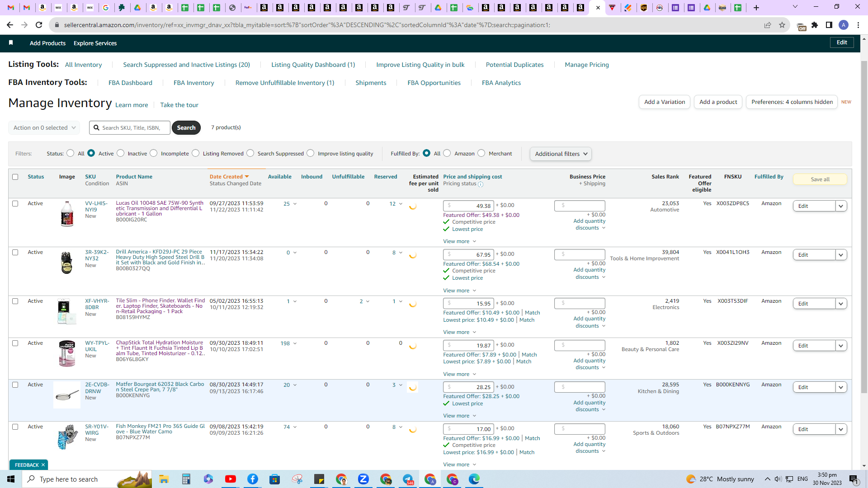Open the Potential Duplicates tab

[514, 65]
